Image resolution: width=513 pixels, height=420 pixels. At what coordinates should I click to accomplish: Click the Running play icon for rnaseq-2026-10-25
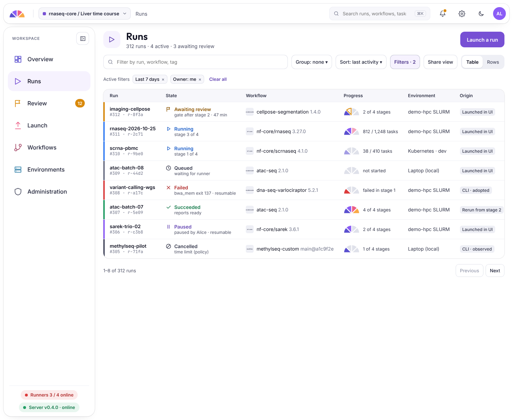(169, 129)
